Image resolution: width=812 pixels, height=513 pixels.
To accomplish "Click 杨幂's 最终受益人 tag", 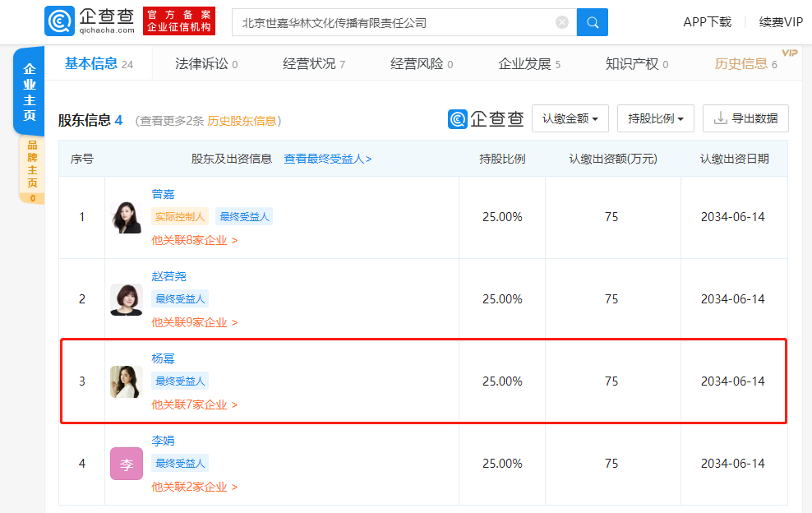I will click(x=180, y=381).
